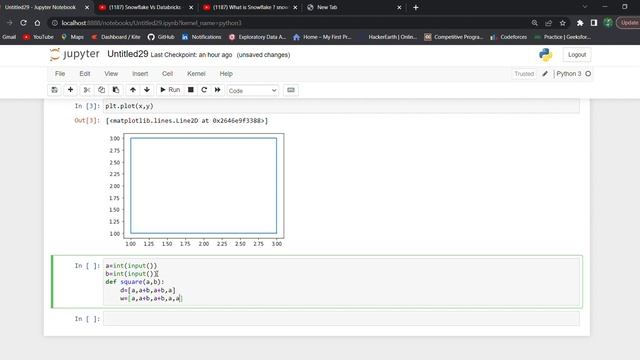The width and height of the screenshot is (640, 360).
Task: Click the Python logo icon
Action: point(546,55)
